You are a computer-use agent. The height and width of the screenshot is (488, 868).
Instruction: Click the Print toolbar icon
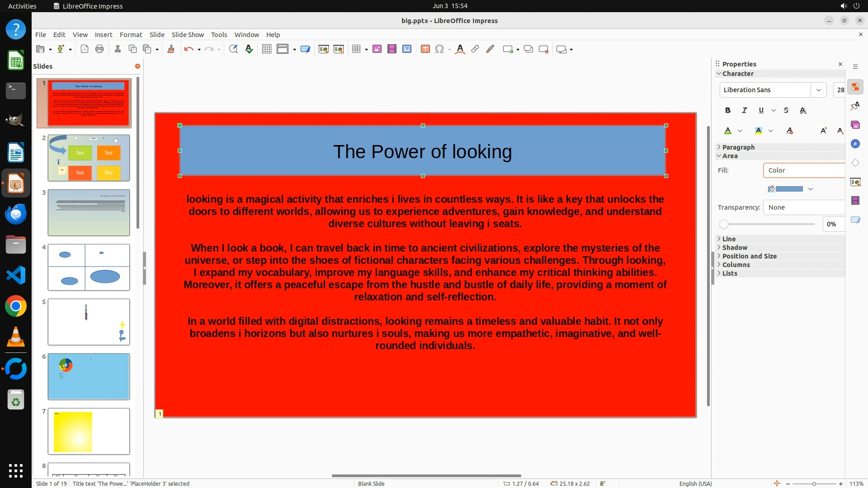pos(99,49)
